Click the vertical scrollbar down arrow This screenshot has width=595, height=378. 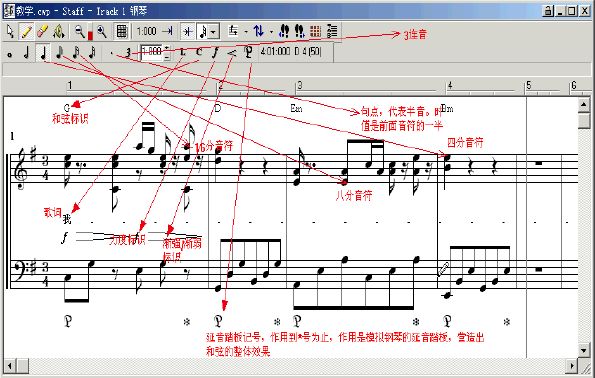coord(584,350)
